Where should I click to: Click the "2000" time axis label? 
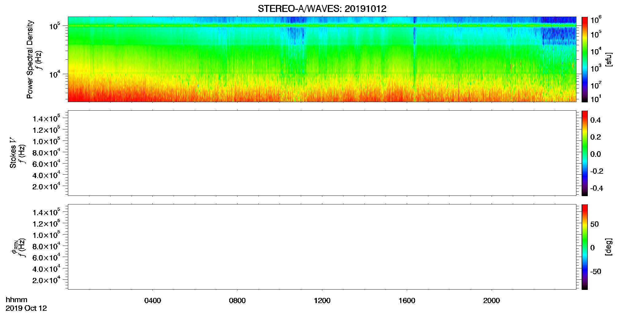492,301
